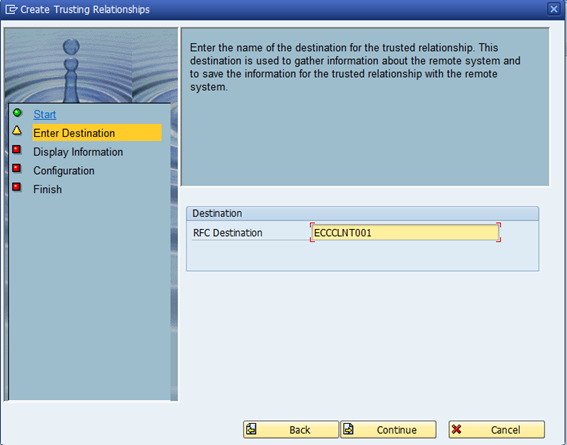Click the RFC Destination field label
This screenshot has height=445, width=567.
pyautogui.click(x=227, y=233)
